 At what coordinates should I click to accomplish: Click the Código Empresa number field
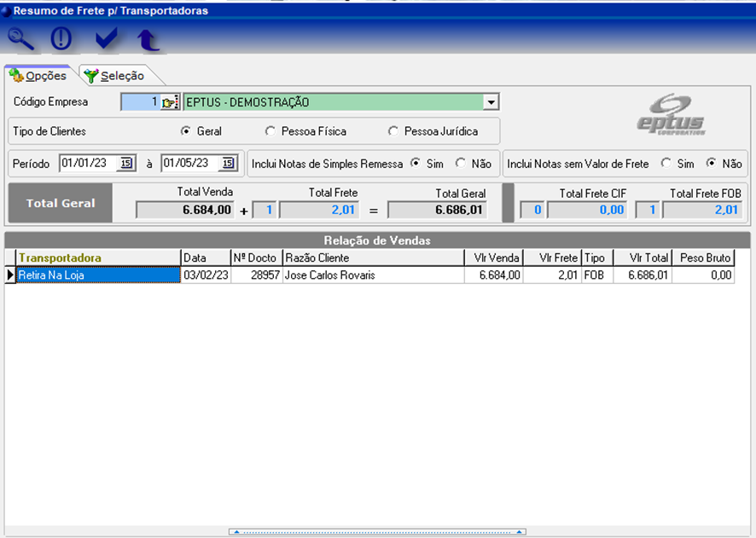tap(140, 102)
